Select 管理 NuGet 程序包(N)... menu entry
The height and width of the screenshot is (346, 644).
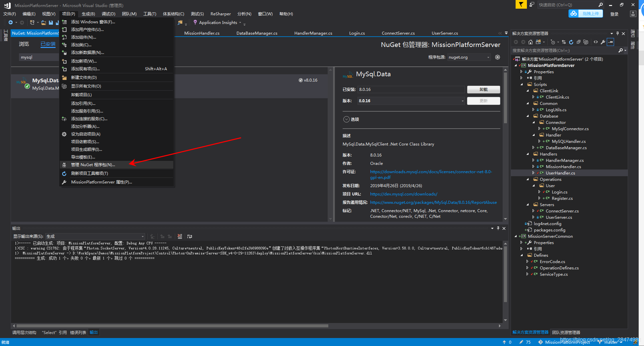[117, 165]
